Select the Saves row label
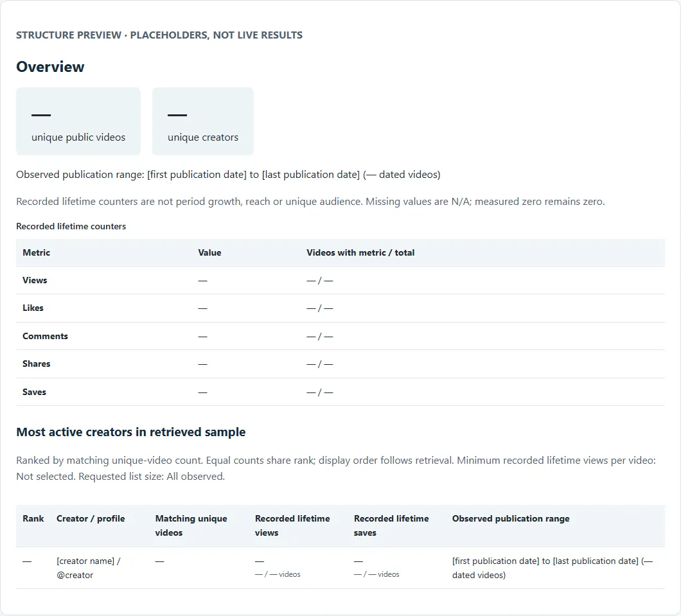Screen dimensions: 681x616 pos(34,392)
